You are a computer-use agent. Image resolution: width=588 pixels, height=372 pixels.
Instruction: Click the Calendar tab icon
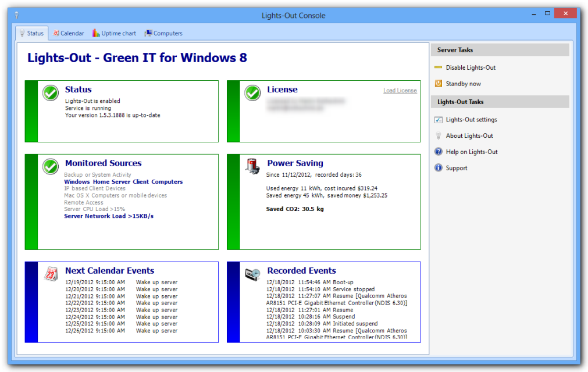point(56,33)
